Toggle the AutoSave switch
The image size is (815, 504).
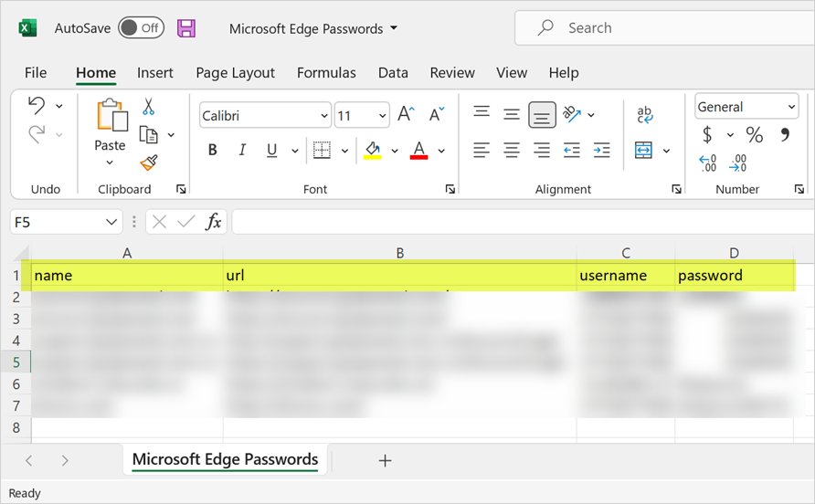pyautogui.click(x=141, y=28)
